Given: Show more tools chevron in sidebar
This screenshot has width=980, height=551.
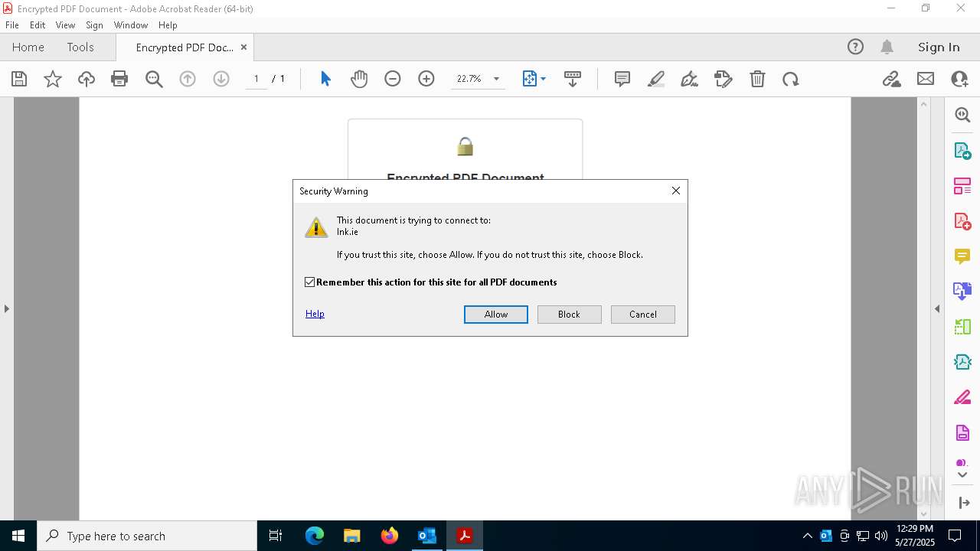Looking at the screenshot, I should [x=962, y=474].
